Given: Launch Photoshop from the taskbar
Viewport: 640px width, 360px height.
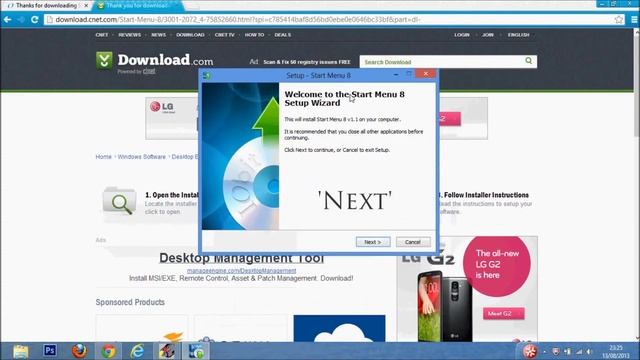Looking at the screenshot, I should tap(50, 351).
